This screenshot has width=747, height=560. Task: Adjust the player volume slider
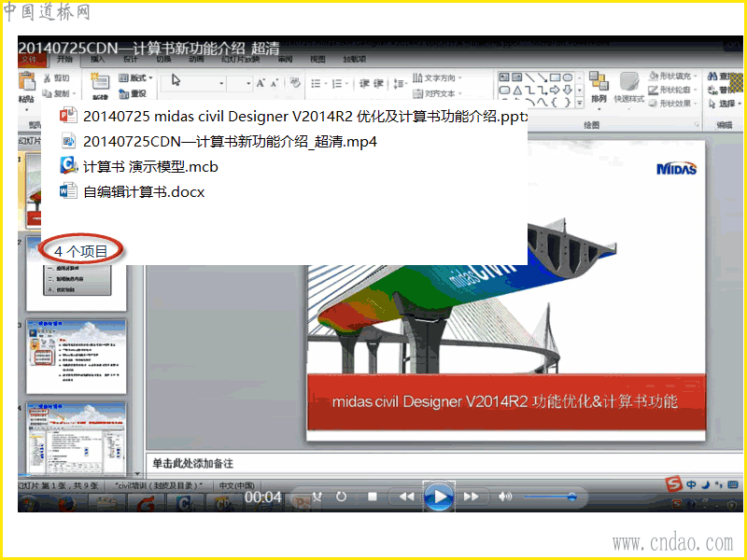[x=550, y=497]
